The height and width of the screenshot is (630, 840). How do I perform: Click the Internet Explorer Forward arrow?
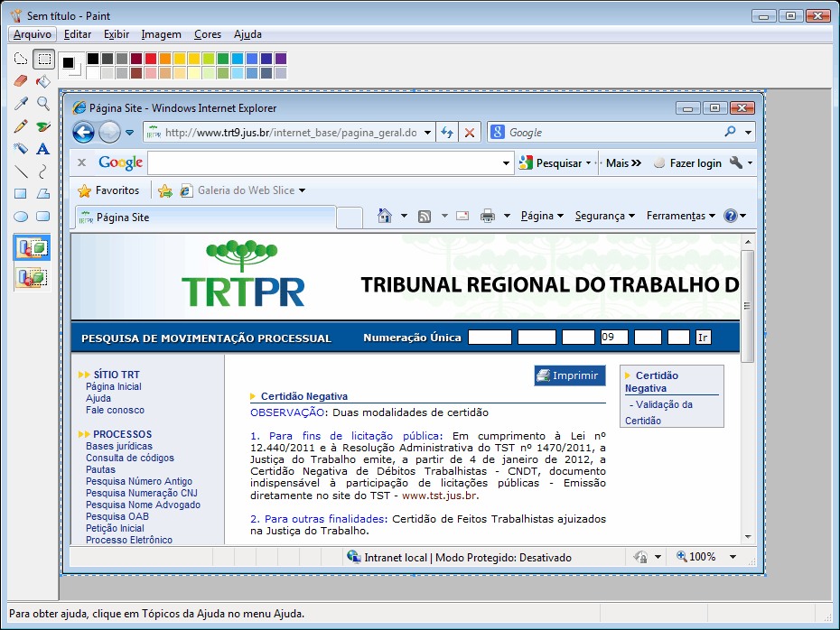109,132
